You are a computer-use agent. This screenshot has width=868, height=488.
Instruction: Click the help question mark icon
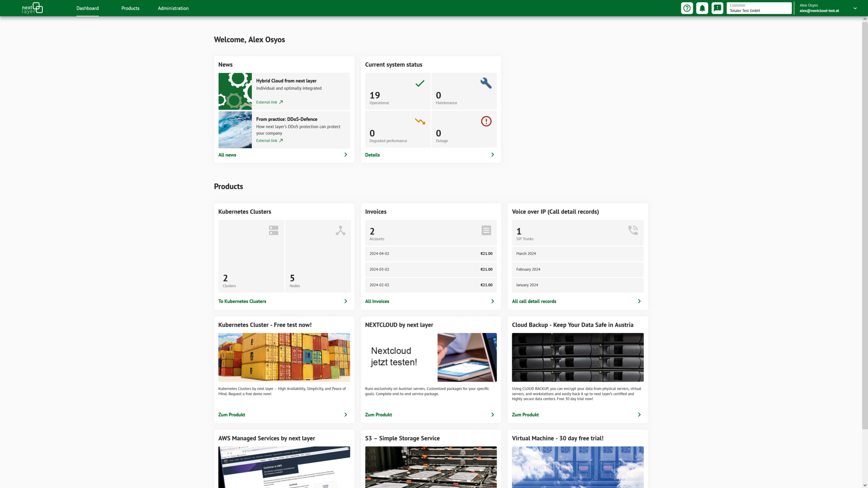(687, 8)
